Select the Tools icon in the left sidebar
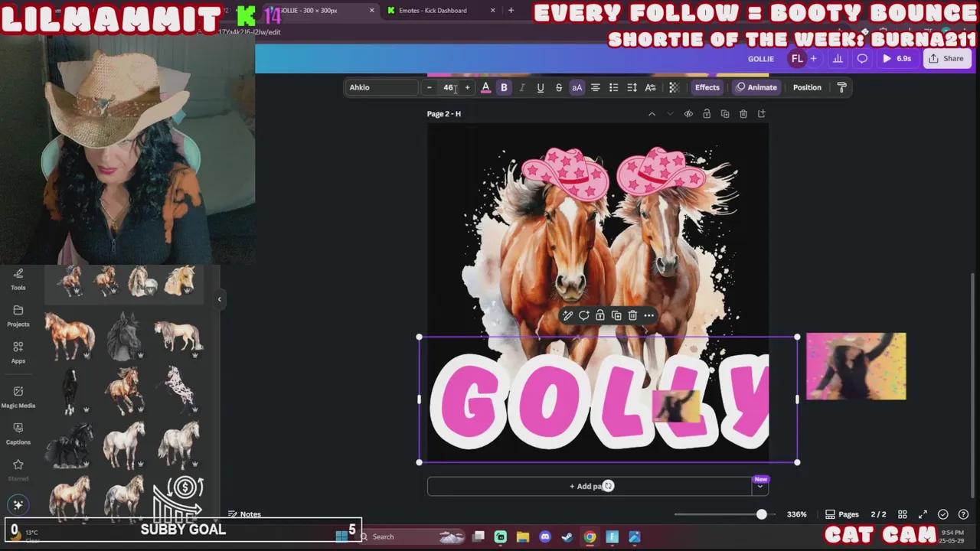980x551 pixels. pos(18,279)
